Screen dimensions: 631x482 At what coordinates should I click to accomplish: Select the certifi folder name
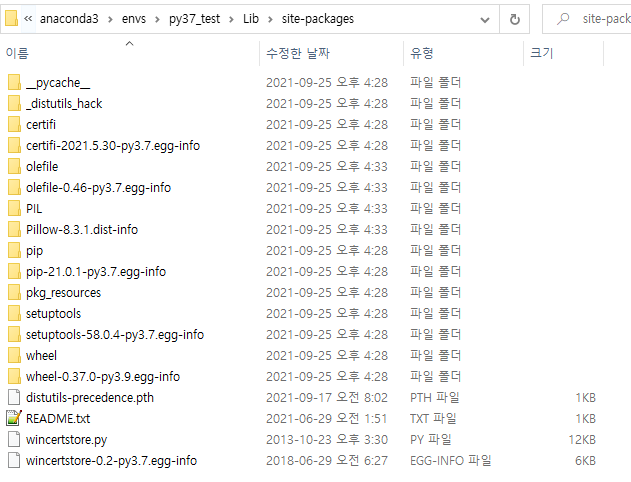41,124
